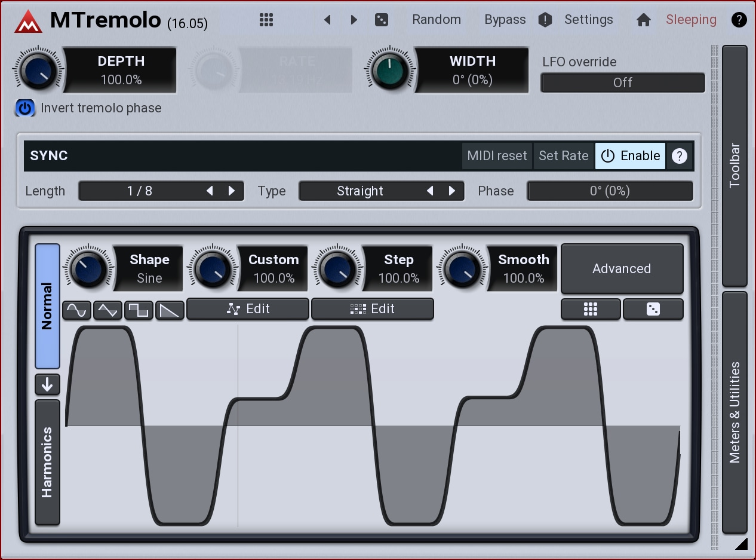Select the sine wave shape preset
756x560 pixels.
point(77,310)
